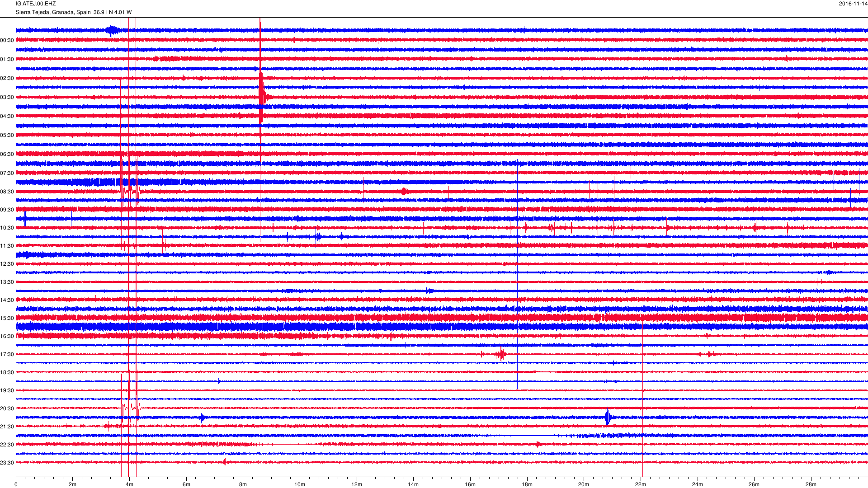Click the 07:30 time label

(x=7, y=173)
